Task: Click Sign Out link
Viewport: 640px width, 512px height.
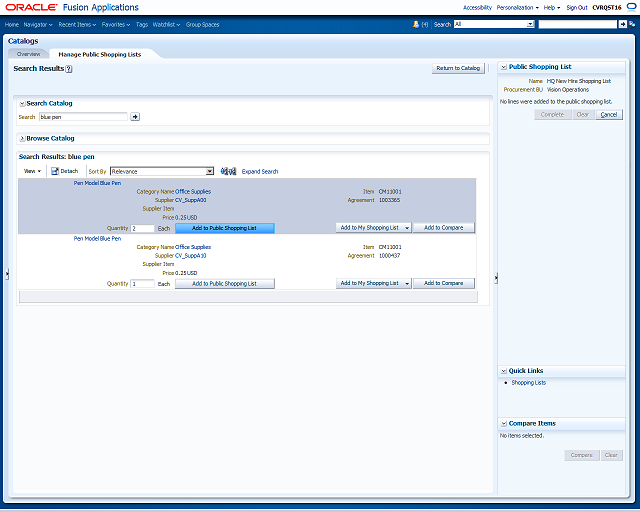Action: click(x=577, y=7)
